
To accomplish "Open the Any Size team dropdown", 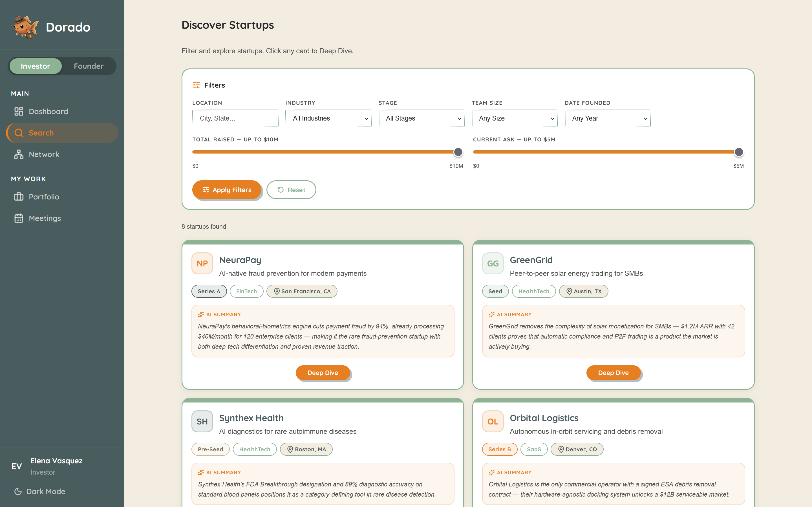I will (x=514, y=118).
